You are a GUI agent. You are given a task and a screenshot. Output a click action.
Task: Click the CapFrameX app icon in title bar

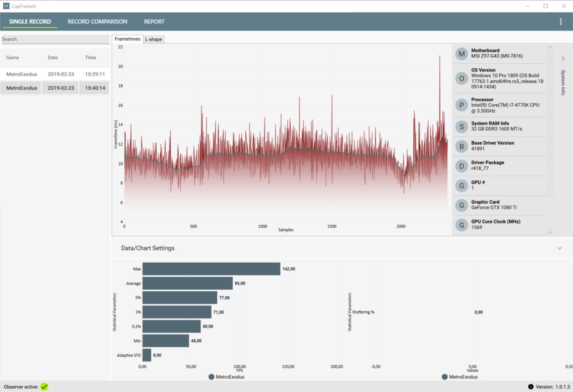(6, 6)
